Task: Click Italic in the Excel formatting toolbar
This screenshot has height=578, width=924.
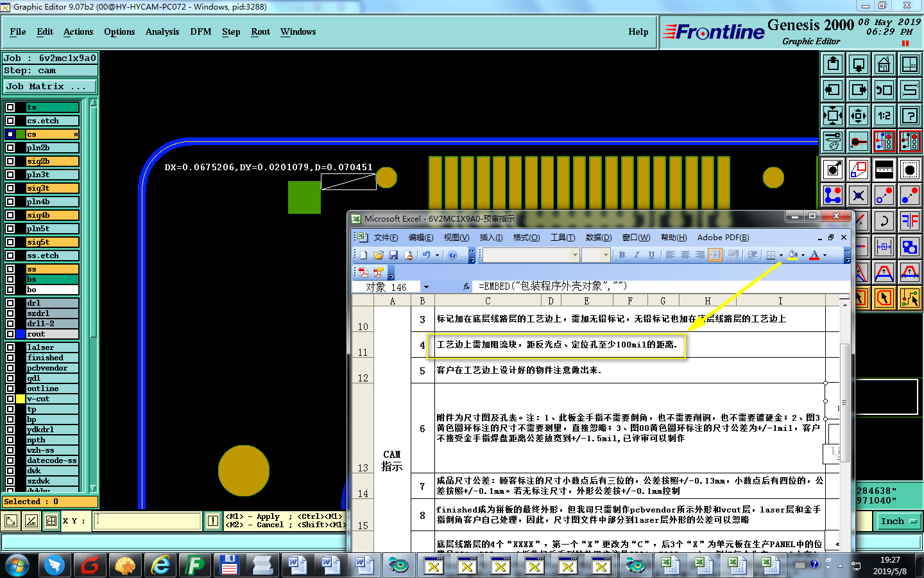Action: (637, 255)
